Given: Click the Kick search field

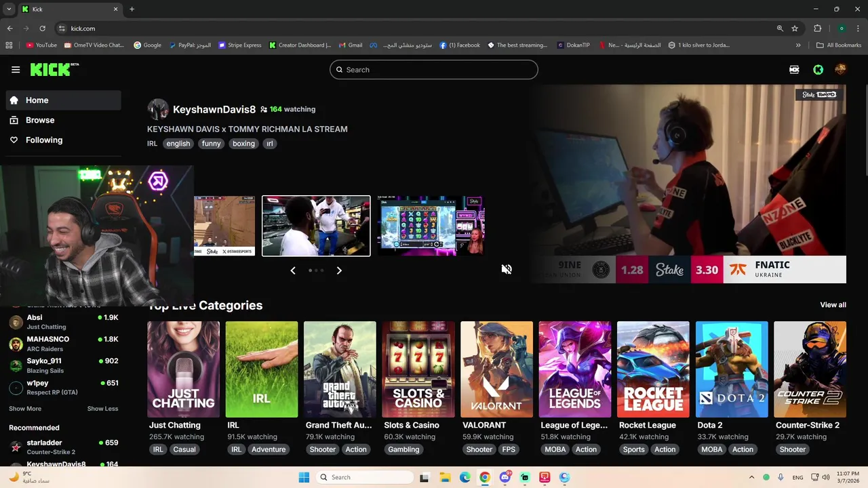Looking at the screenshot, I should point(434,70).
